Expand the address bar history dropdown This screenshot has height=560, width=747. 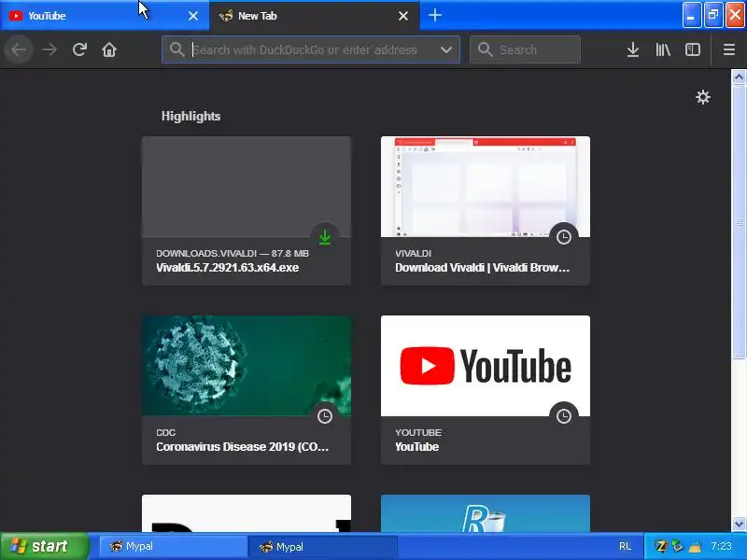446,49
